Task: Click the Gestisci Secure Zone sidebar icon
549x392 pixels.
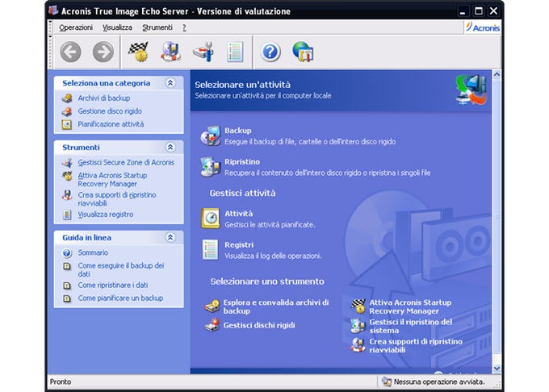Action: tap(67, 163)
